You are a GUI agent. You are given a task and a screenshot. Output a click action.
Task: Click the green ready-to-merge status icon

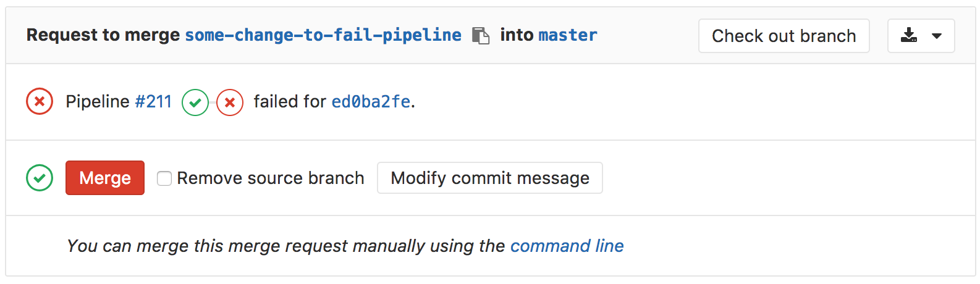coord(40,178)
